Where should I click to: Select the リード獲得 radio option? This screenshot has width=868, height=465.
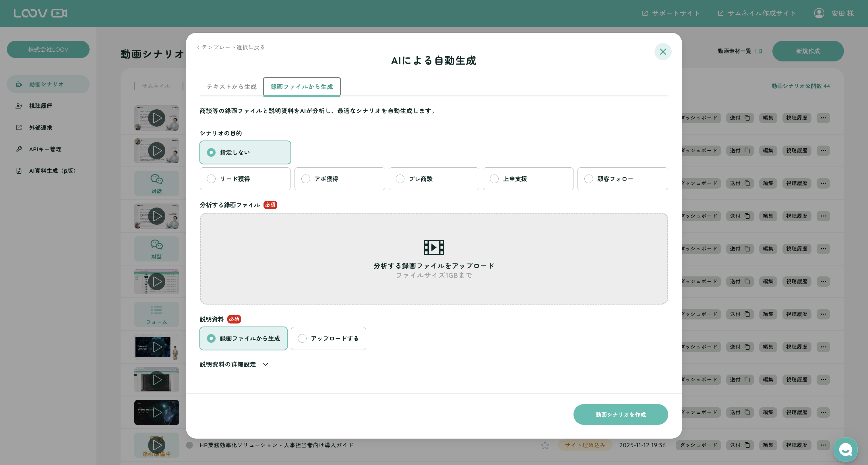211,179
